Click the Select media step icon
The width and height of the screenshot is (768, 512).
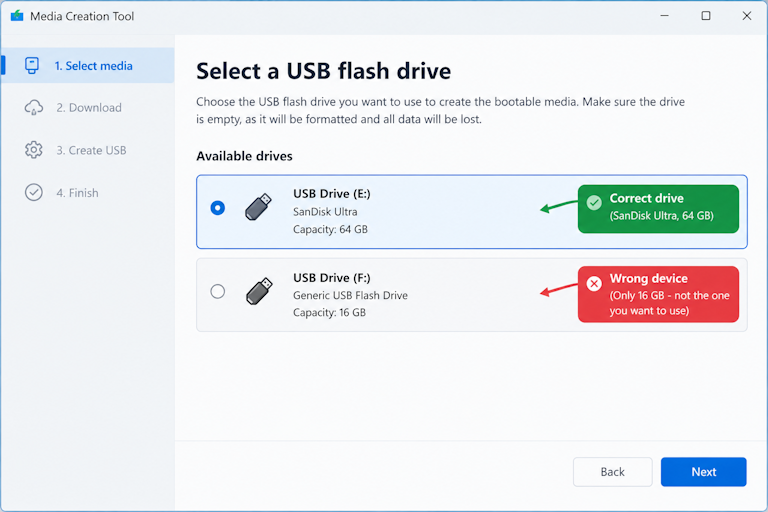(x=32, y=65)
